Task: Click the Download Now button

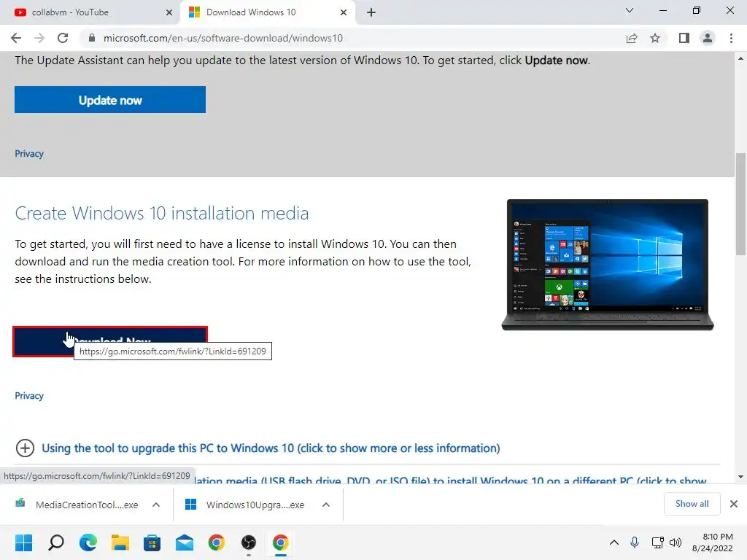Action: [110, 341]
